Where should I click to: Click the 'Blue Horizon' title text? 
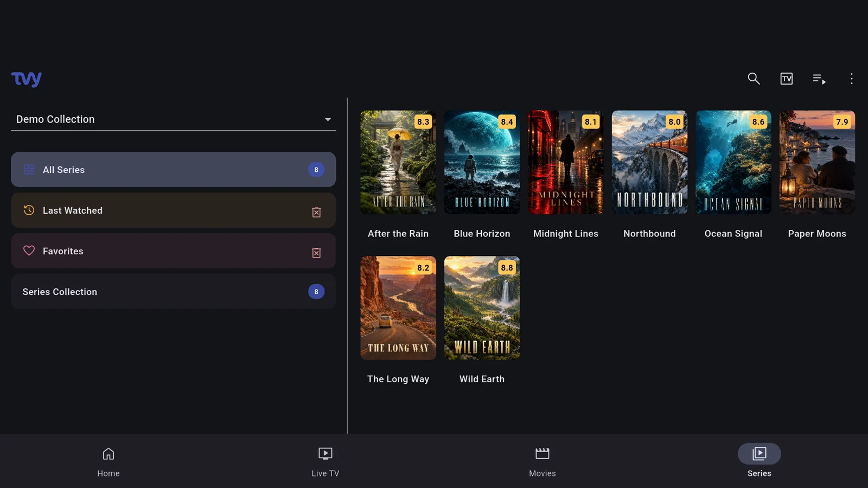tap(482, 234)
